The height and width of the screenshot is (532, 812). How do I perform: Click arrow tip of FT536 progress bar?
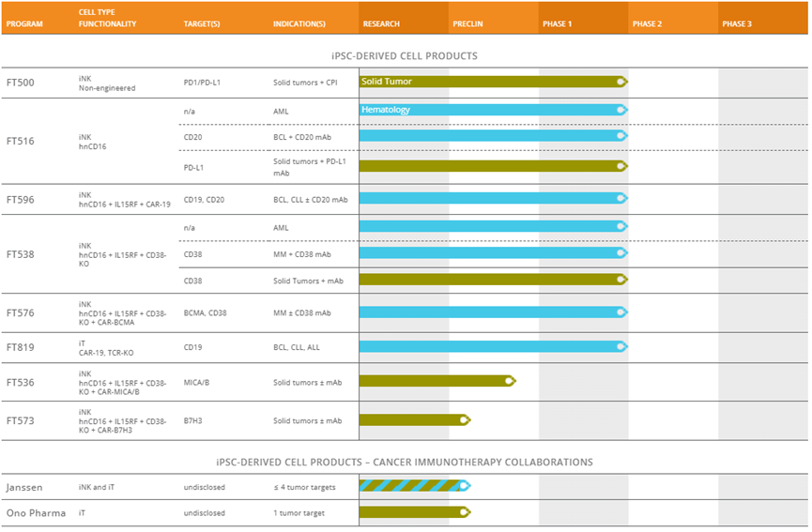pos(510,381)
